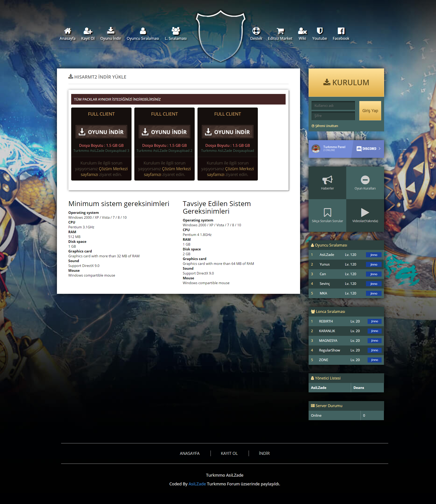436x504 pixels.
Task: Click the Turkmmo AsiLZade footer text
Action: [225, 475]
